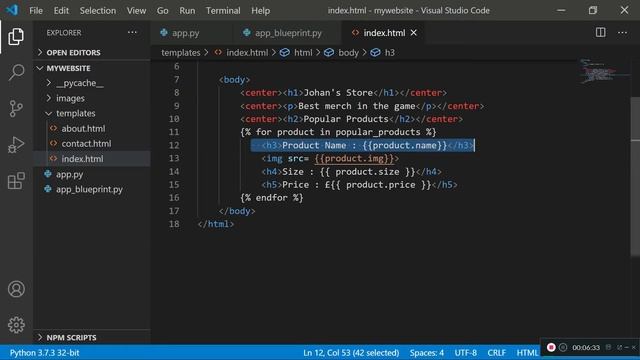Image resolution: width=640 pixels, height=360 pixels.
Task: Click the html symbol icon in breadcrumbs
Action: pos(285,53)
